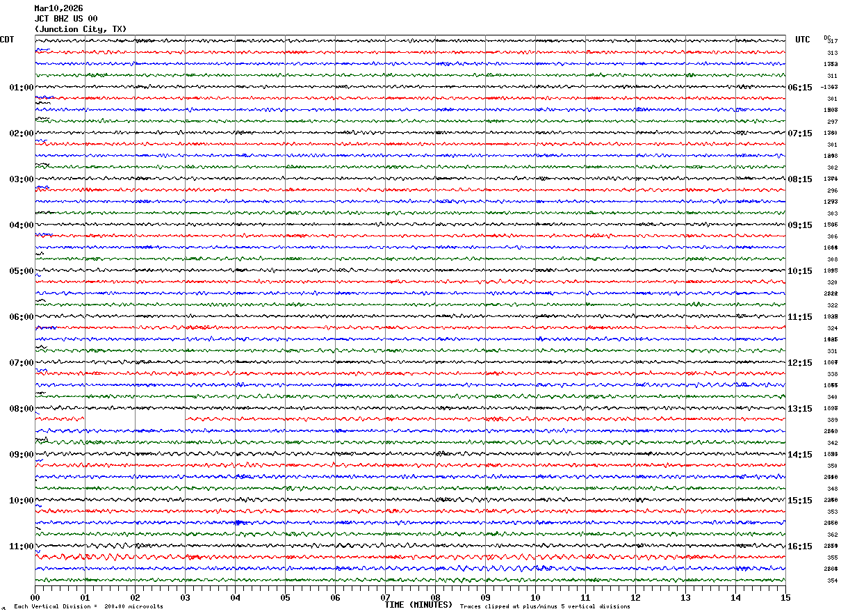Click the CDT timezone label
The image size is (841, 616).
(x=7, y=40)
